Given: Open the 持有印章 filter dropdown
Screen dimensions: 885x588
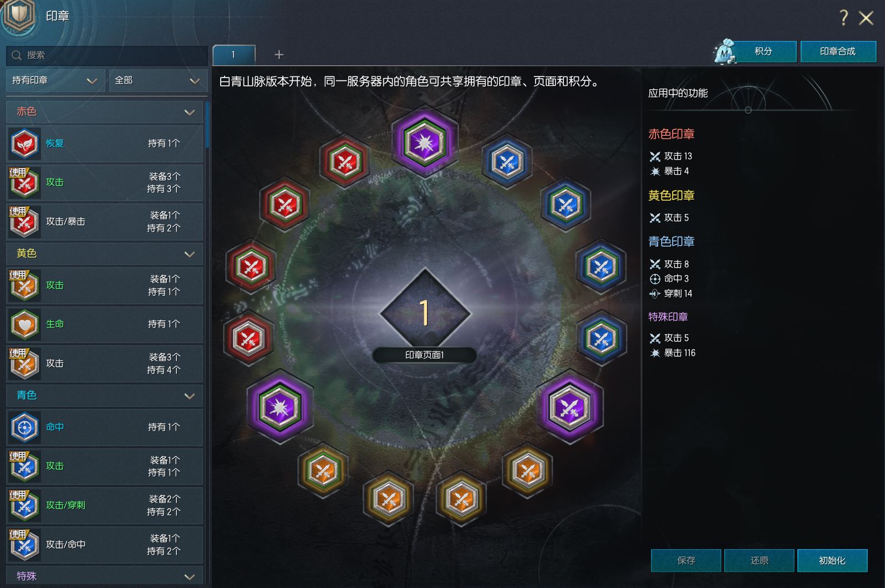Looking at the screenshot, I should coord(55,81).
